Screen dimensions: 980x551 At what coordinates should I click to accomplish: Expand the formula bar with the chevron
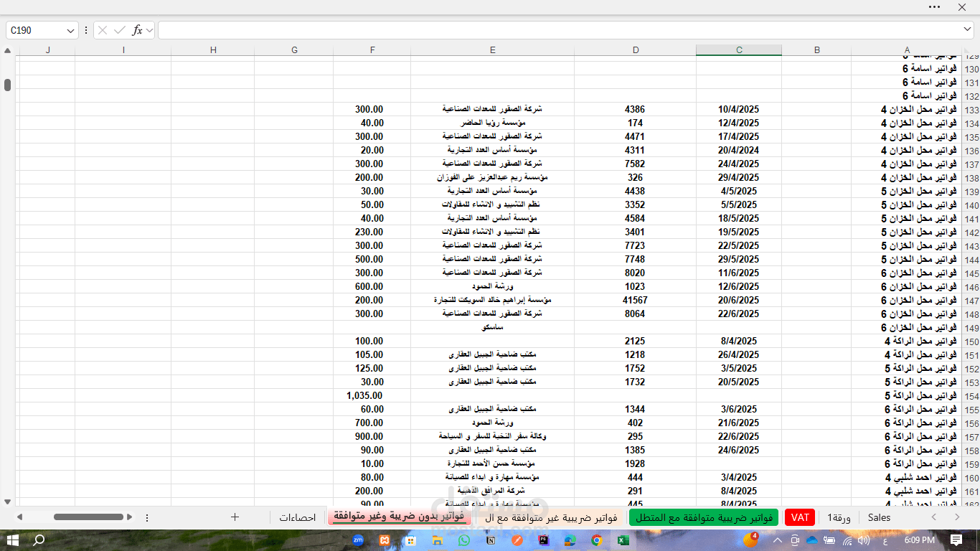967,29
